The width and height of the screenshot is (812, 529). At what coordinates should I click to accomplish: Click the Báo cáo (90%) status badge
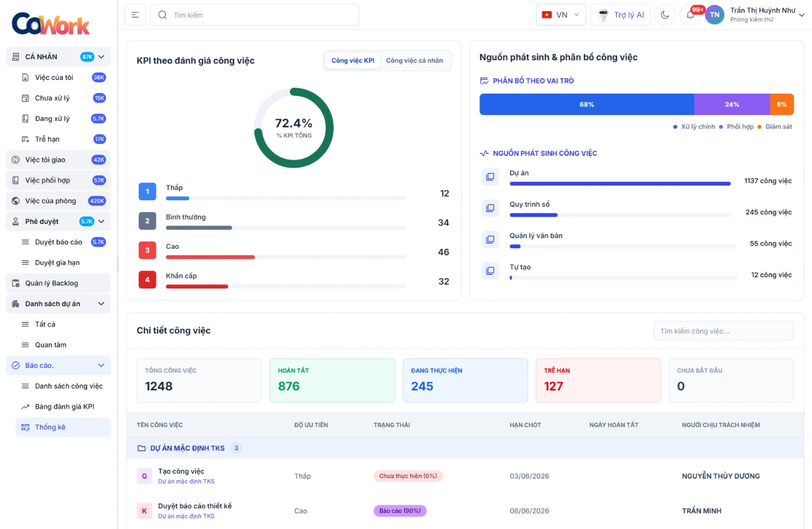[400, 511]
